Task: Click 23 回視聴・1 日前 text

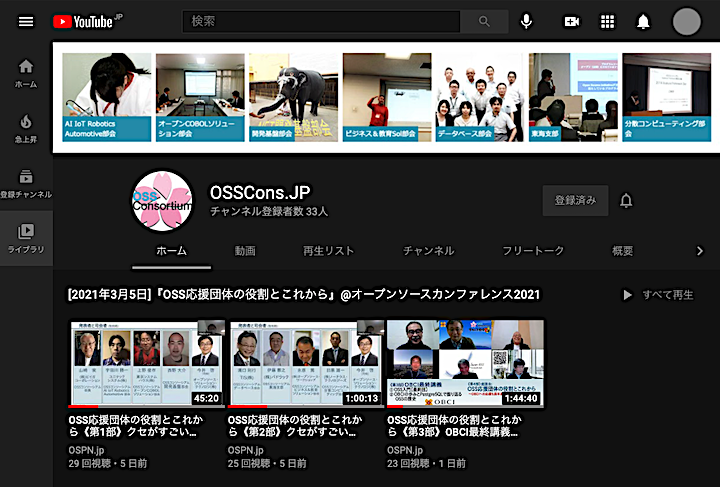Action: 426,464
